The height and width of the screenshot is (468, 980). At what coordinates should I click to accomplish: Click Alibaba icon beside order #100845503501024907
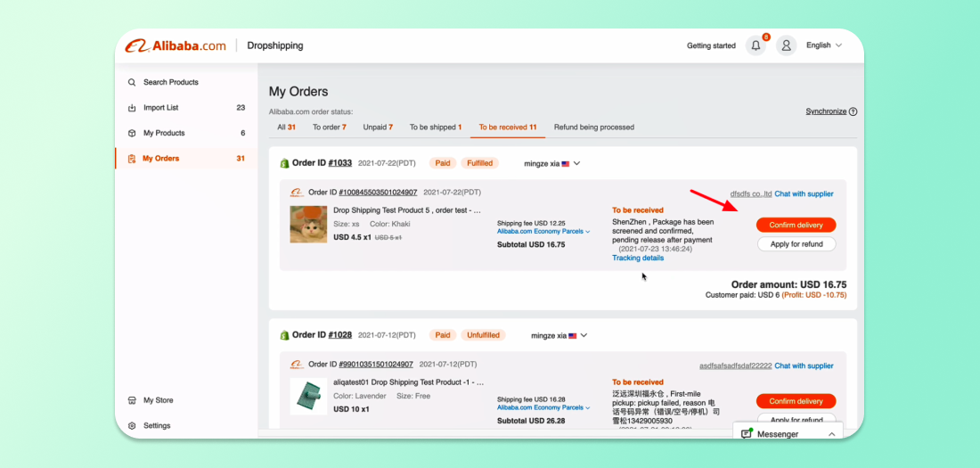(297, 193)
